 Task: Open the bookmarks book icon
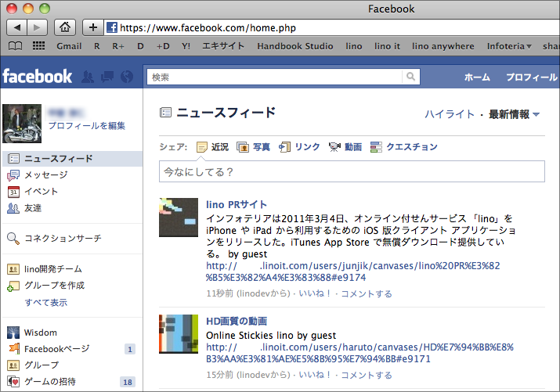[x=16, y=46]
